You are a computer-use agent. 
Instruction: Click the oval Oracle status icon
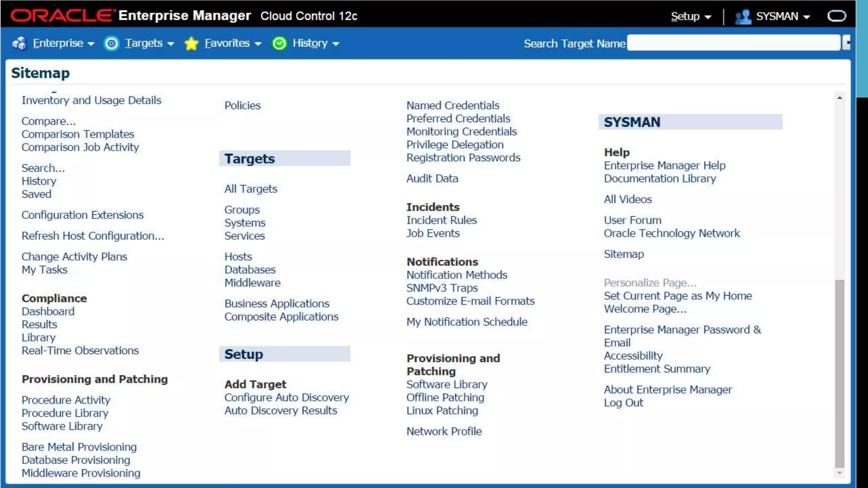click(837, 16)
